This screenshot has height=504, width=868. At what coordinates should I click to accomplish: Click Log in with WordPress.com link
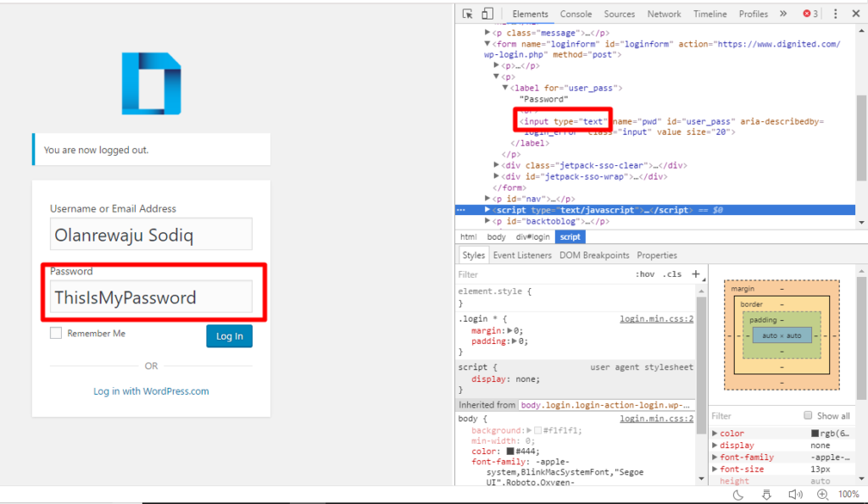(x=151, y=391)
